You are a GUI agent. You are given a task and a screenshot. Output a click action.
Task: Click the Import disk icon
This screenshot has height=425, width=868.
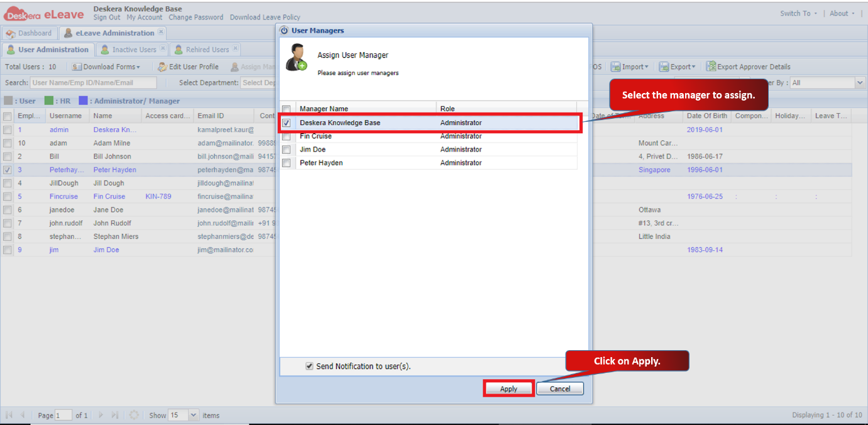(x=616, y=67)
